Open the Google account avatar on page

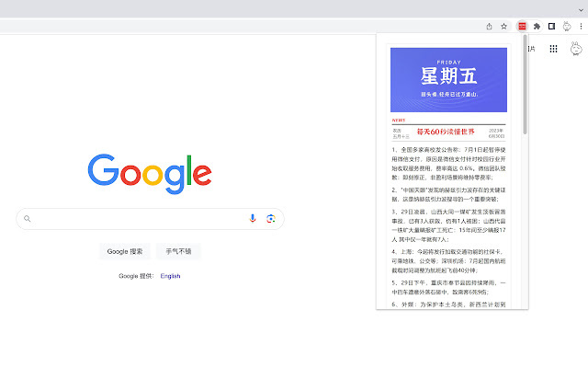click(576, 49)
